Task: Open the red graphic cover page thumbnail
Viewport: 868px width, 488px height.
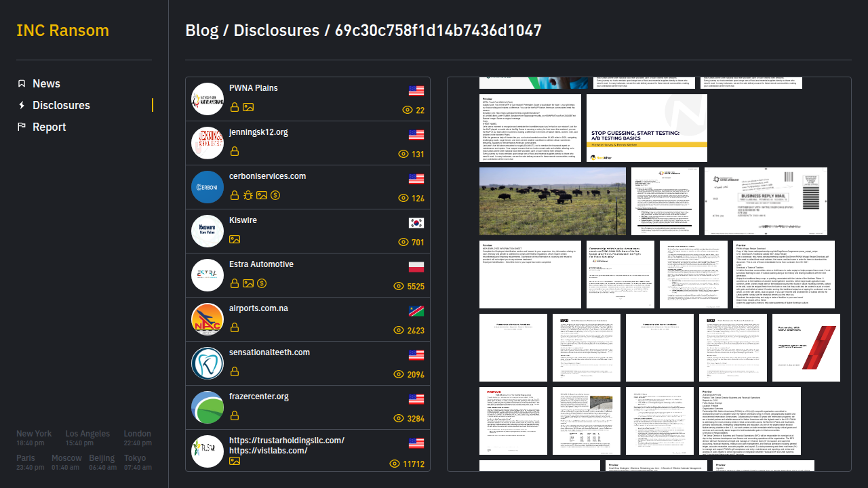Action: [806, 348]
